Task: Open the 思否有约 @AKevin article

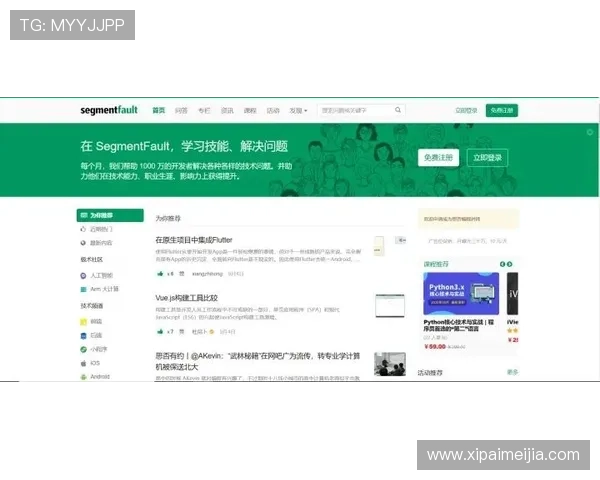Action: point(258,361)
